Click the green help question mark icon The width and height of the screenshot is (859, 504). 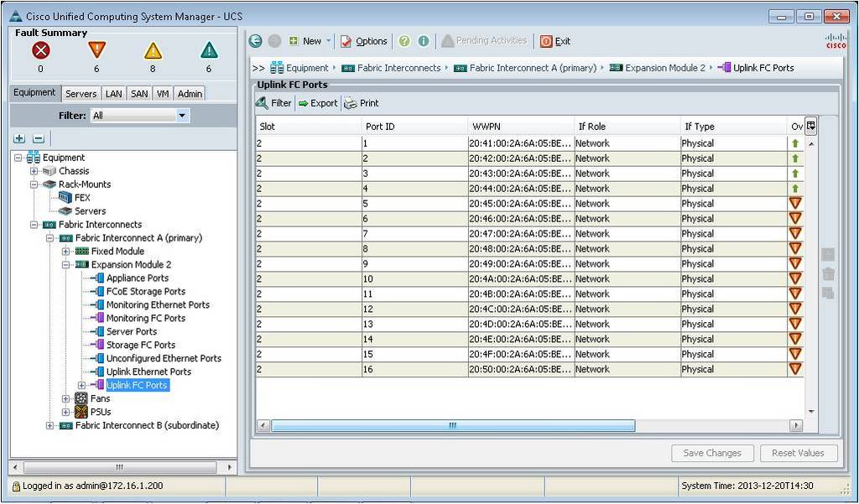[404, 41]
